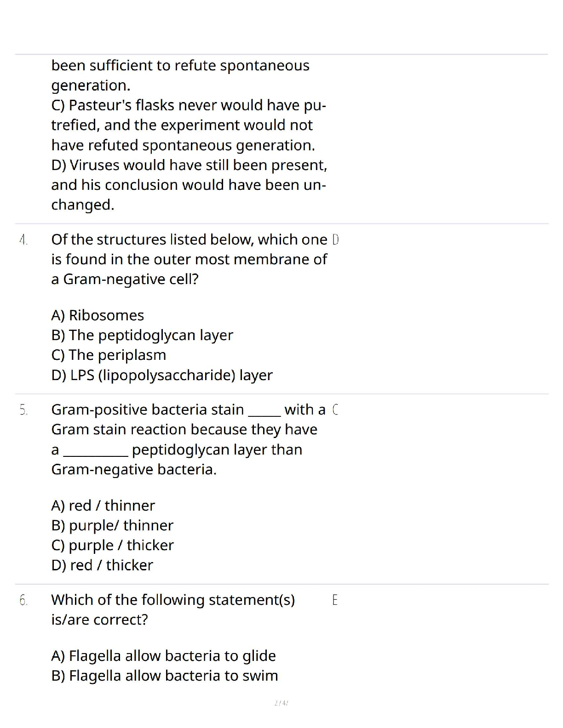Click the question text about Gram-negative outer membrane
This screenshot has height=728, width=563.
tap(189, 260)
